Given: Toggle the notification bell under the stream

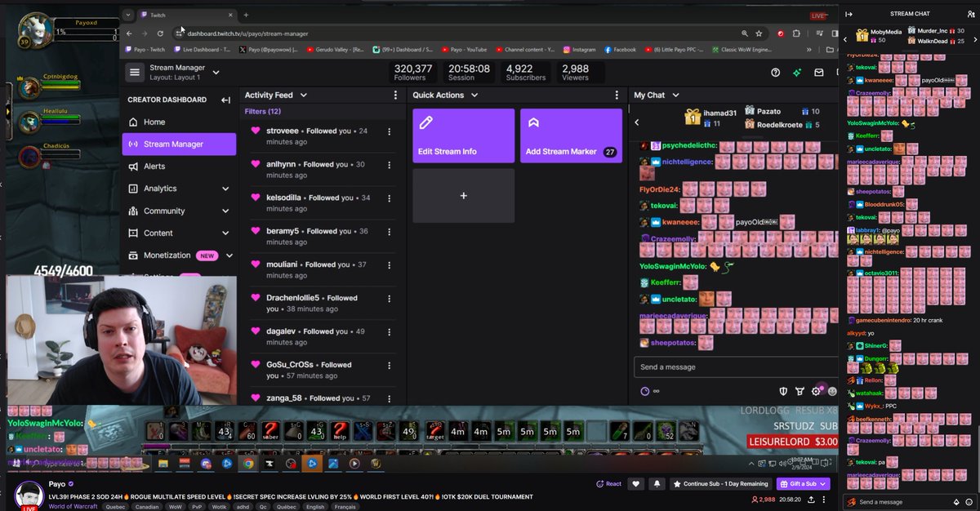Looking at the screenshot, I should (657, 484).
